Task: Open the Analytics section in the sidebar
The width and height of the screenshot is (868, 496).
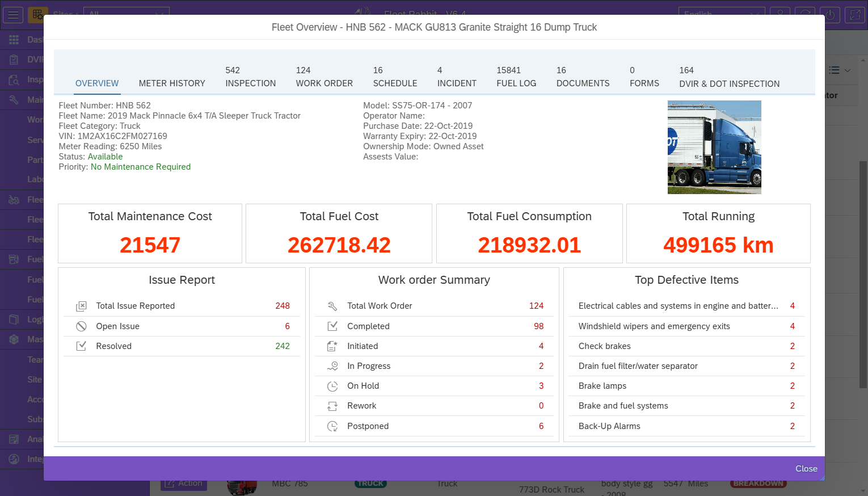Action: (13, 439)
